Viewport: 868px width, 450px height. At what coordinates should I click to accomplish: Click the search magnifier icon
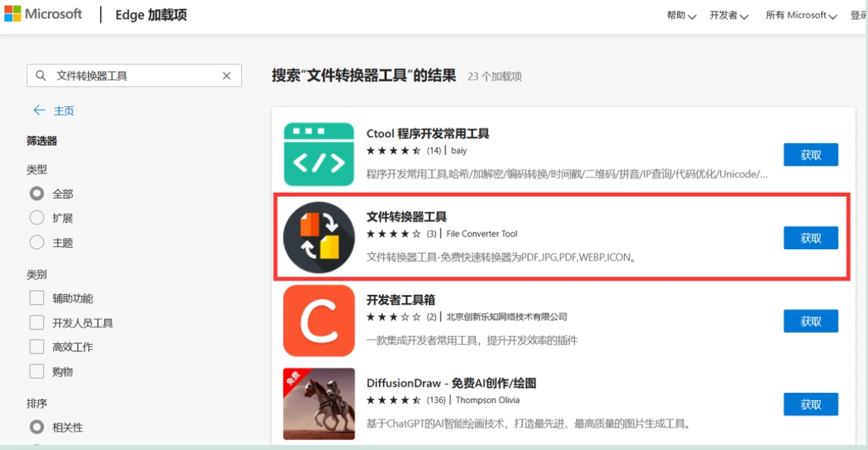pos(41,75)
